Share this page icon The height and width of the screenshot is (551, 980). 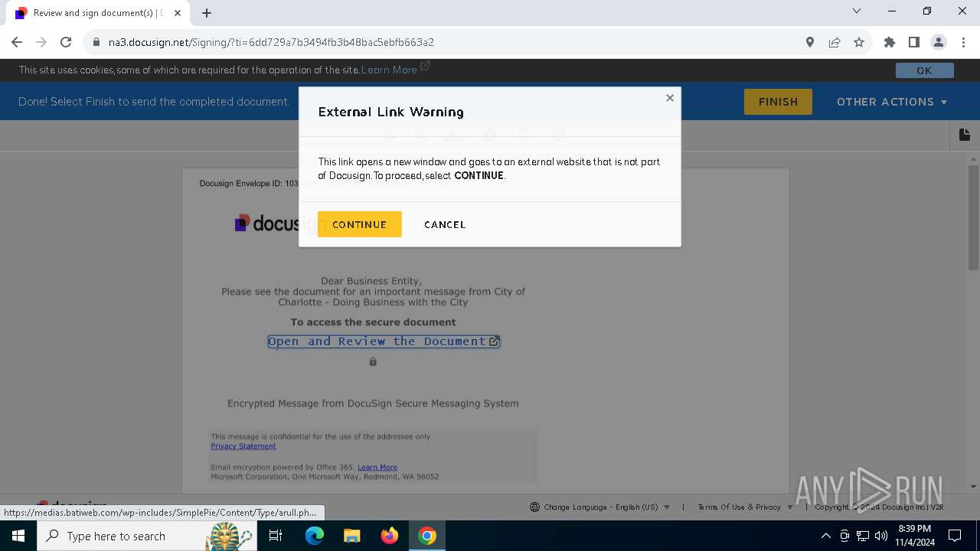click(x=835, y=42)
